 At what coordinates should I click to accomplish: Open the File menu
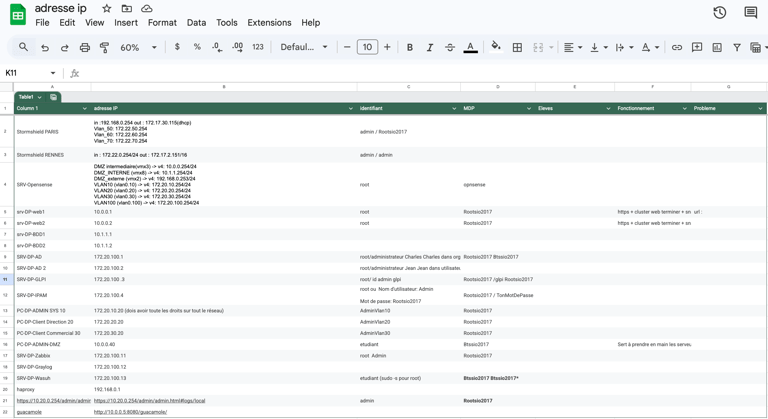(x=42, y=23)
